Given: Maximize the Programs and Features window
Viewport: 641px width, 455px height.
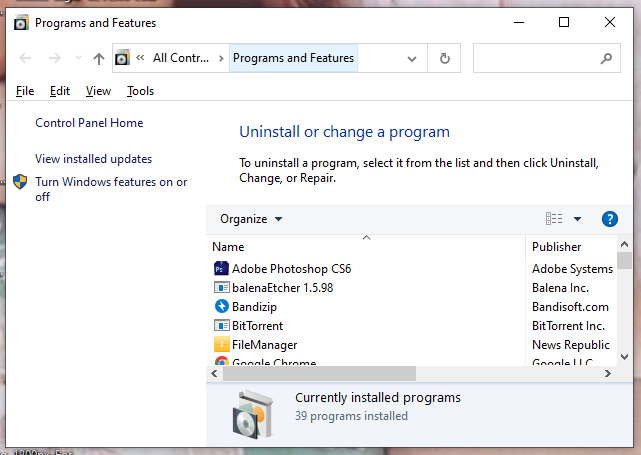Looking at the screenshot, I should (564, 22).
